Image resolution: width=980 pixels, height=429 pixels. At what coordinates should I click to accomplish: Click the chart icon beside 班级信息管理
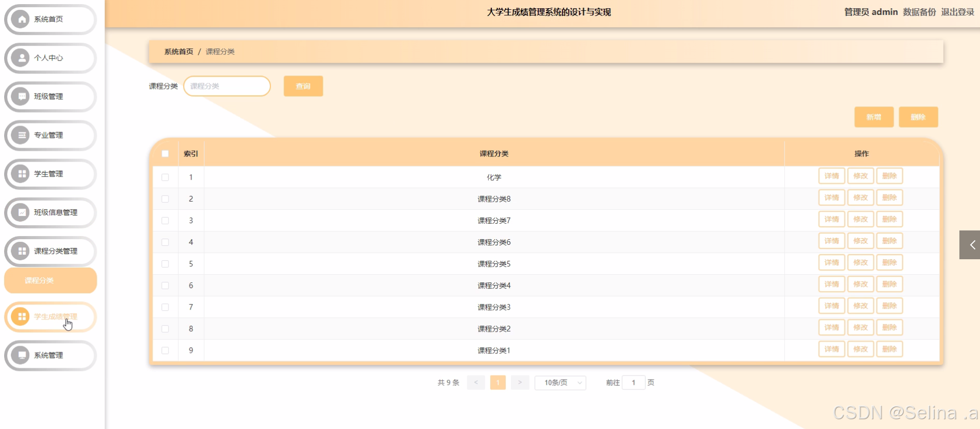[x=21, y=212]
